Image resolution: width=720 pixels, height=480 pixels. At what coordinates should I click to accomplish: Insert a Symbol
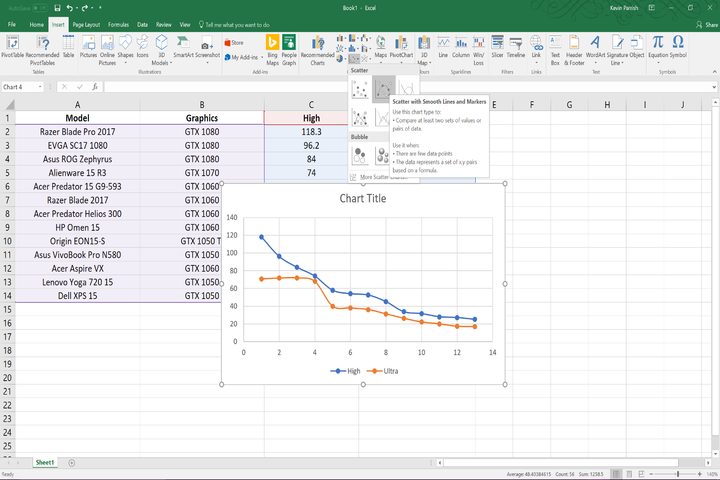tap(678, 47)
